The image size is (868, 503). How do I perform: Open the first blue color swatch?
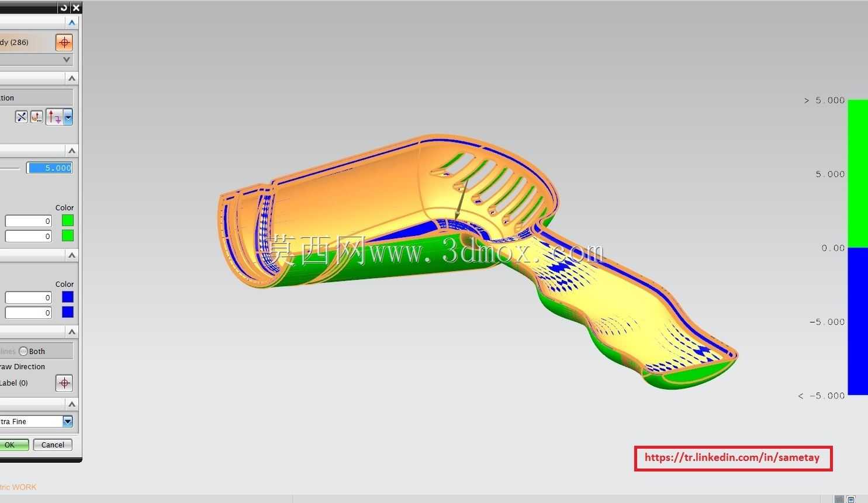click(x=68, y=297)
